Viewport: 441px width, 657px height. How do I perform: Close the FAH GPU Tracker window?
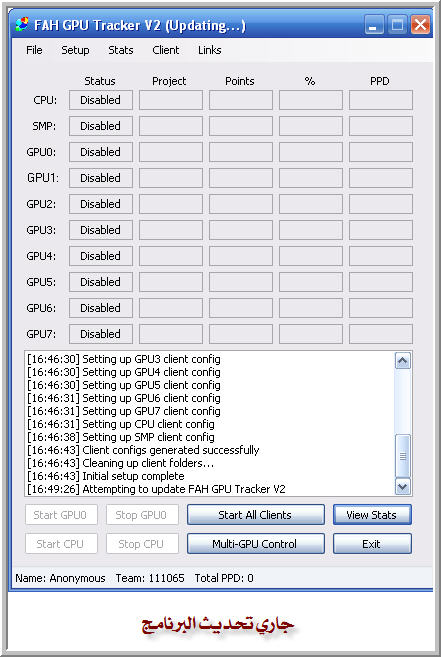coord(420,25)
